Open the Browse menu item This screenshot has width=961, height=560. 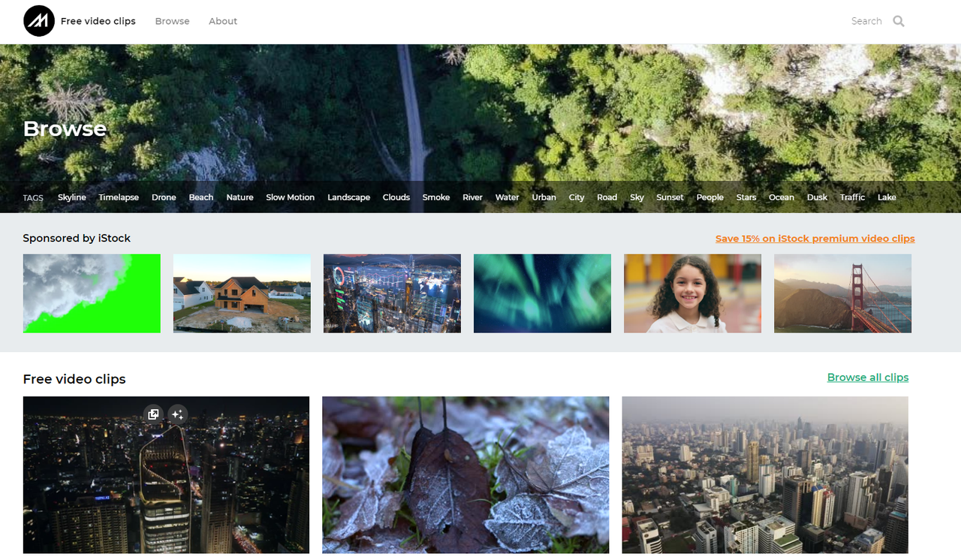(172, 21)
